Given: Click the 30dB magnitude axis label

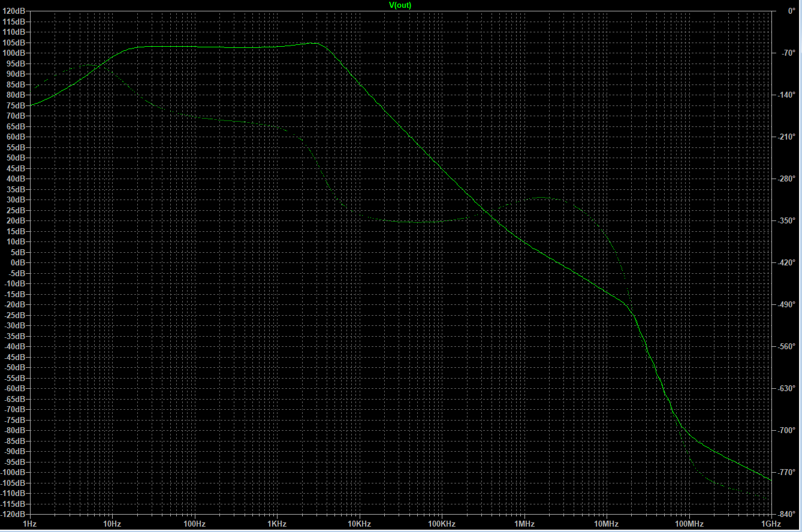Looking at the screenshot, I should click(x=16, y=199).
